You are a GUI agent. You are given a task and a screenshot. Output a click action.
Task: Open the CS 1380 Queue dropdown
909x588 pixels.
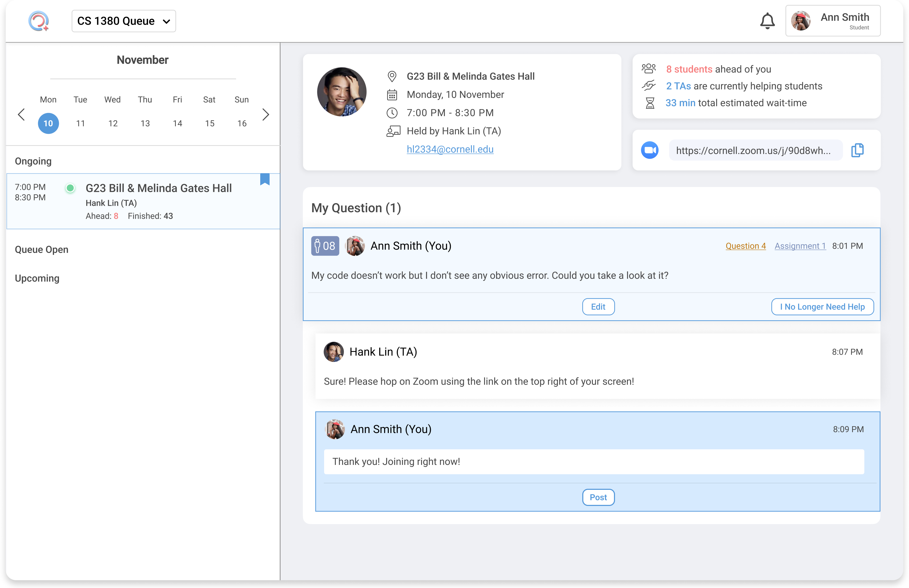(124, 21)
